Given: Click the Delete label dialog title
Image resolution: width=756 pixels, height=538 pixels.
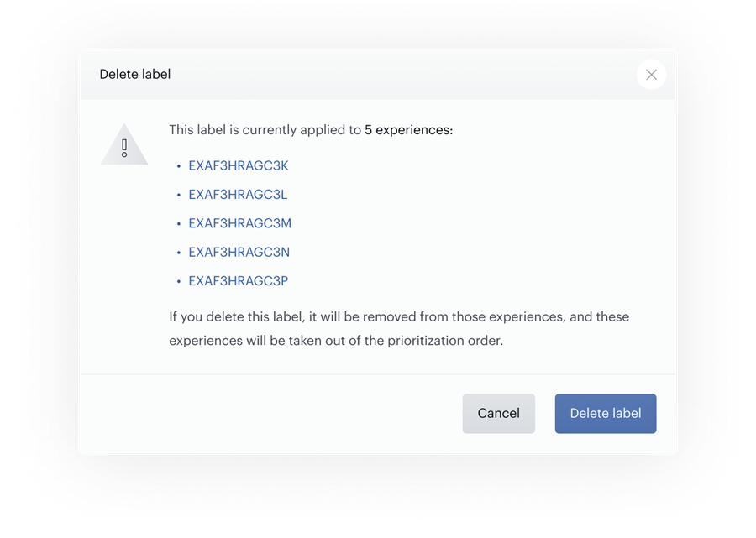Looking at the screenshot, I should pos(135,74).
